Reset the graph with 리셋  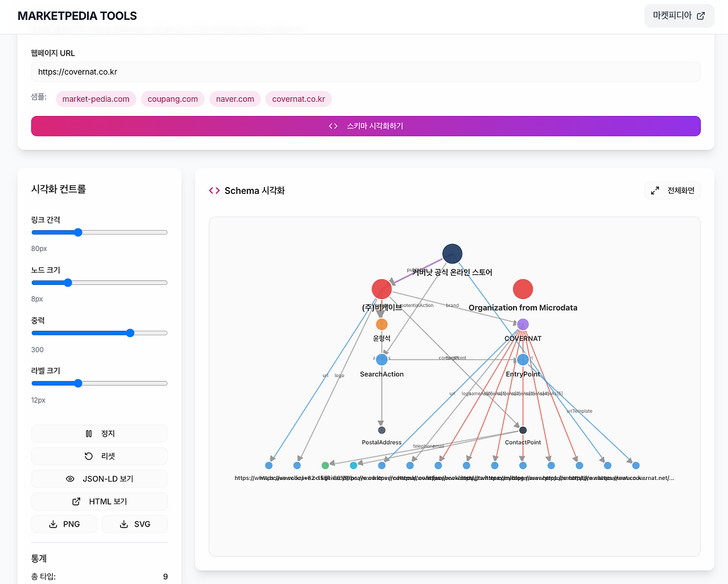point(100,456)
